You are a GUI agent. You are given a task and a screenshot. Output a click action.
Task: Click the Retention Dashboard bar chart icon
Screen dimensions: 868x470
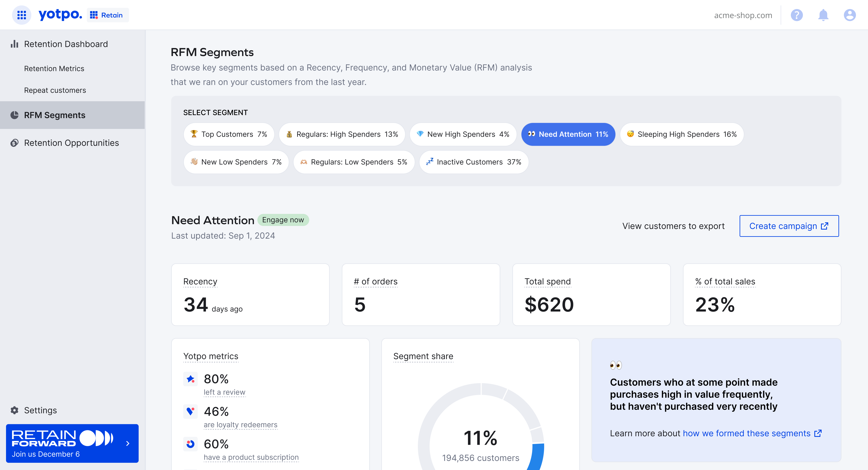[x=14, y=44]
